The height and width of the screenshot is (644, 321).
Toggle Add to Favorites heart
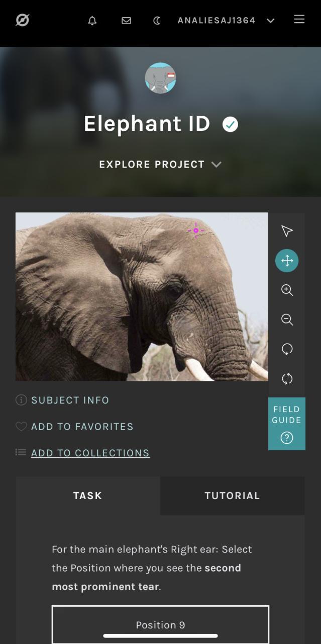[x=74, y=427]
